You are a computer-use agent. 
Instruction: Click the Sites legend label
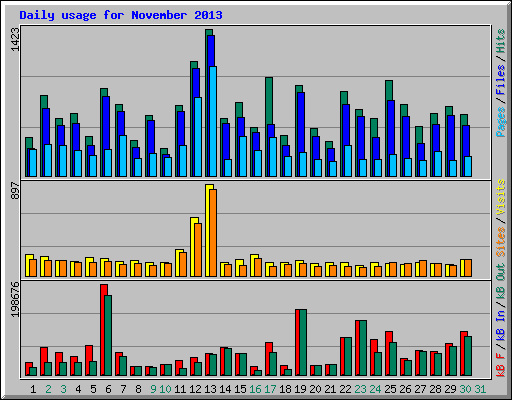coord(501,242)
